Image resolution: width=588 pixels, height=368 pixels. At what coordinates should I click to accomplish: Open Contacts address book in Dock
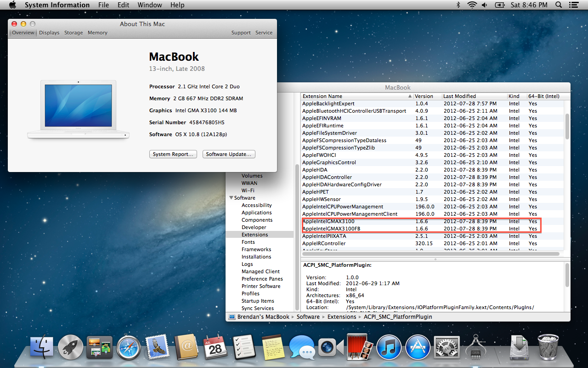point(186,347)
